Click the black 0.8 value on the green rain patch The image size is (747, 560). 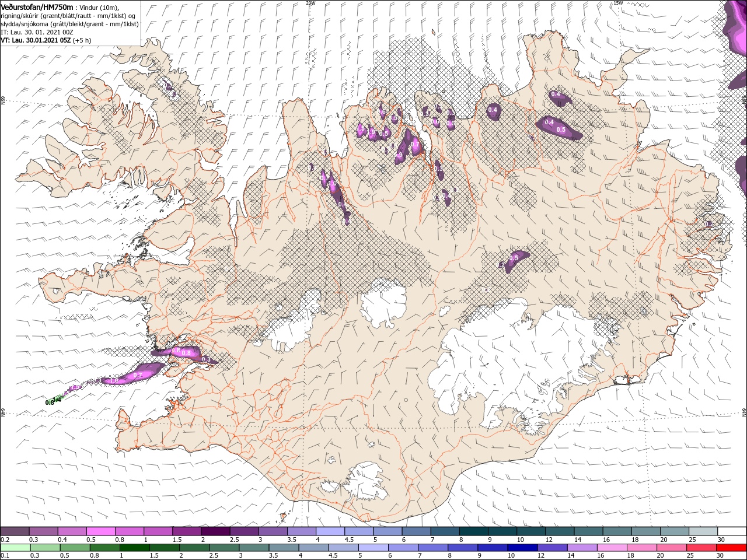click(x=50, y=402)
